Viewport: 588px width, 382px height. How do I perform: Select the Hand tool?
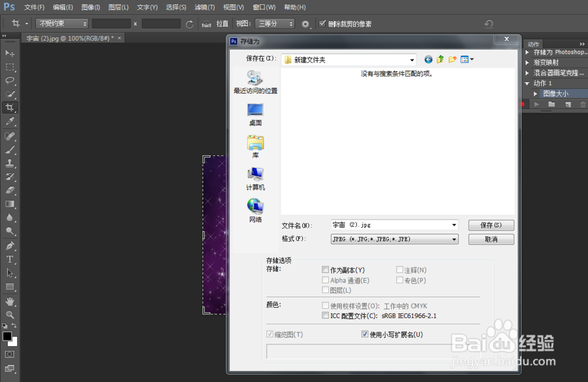[x=10, y=301]
